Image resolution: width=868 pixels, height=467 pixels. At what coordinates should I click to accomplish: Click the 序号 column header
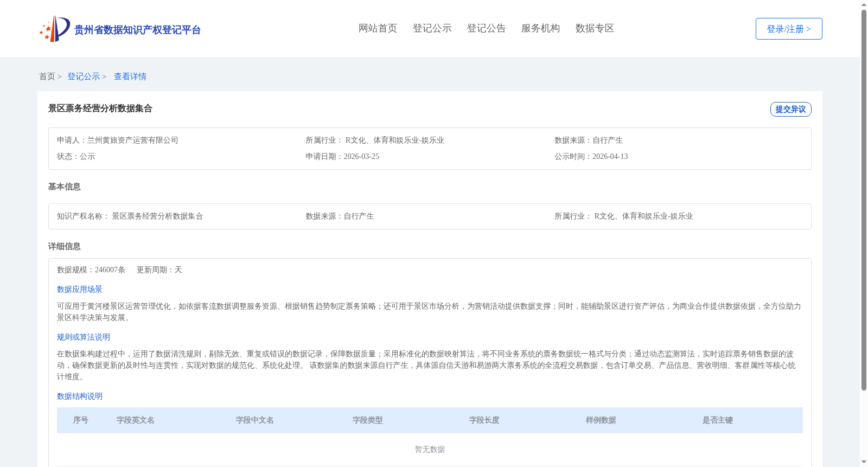click(81, 420)
